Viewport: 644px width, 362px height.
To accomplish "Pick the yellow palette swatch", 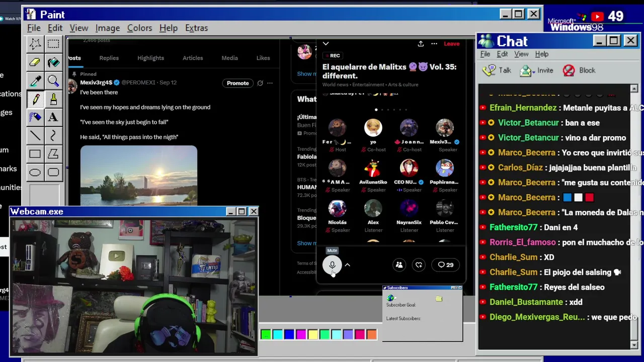I will click(x=312, y=334).
